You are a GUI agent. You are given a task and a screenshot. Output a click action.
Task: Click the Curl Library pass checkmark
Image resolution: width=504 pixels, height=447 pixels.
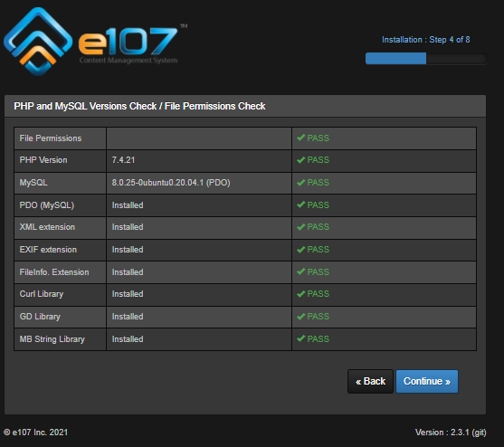pos(300,294)
